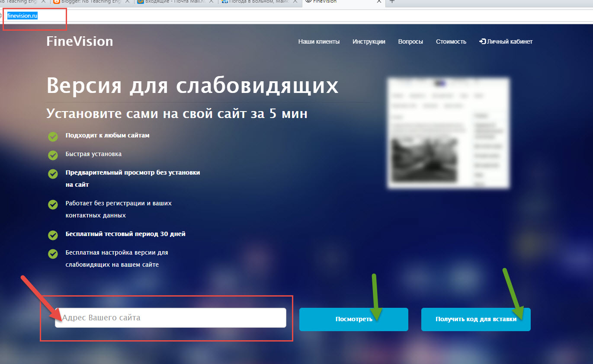
Task: Click the checkmark beside Быстрая установка
Action: [x=53, y=155]
